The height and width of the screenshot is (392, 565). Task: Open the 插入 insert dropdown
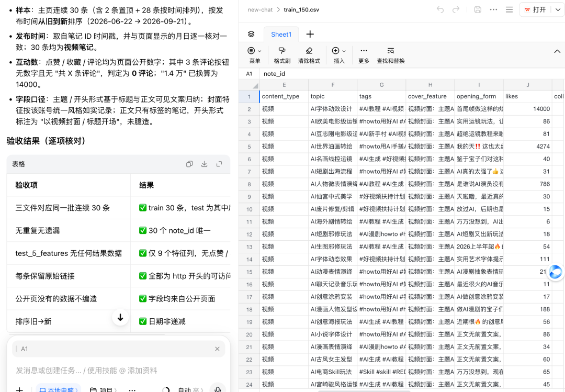339,55
